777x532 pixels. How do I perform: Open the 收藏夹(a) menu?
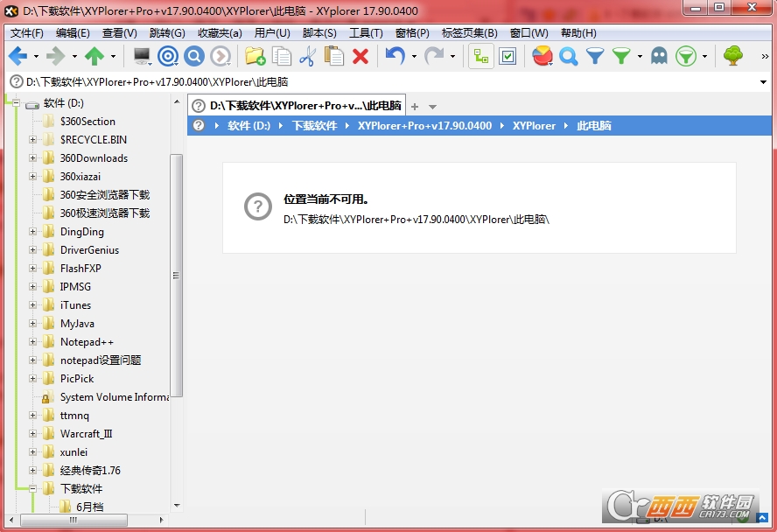coord(220,33)
